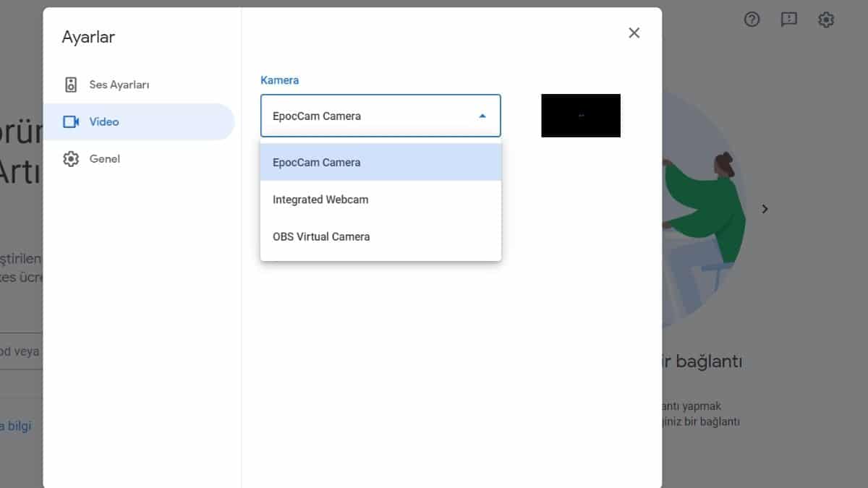Screen dimensions: 868x488
Task: Click the Kamera label text
Action: pyautogui.click(x=279, y=80)
